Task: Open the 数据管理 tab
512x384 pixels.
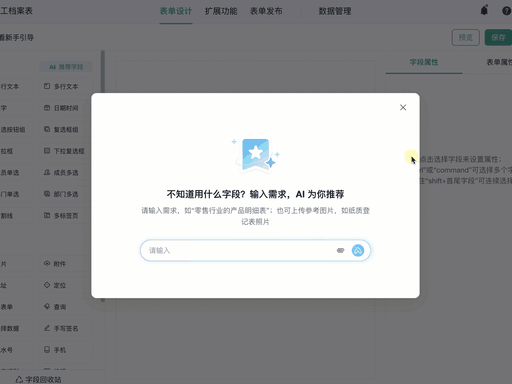Action: point(335,11)
